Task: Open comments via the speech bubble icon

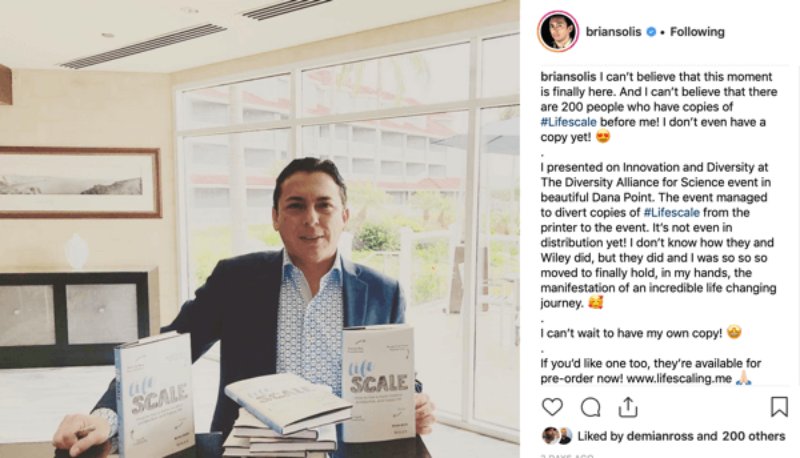Action: (x=590, y=407)
